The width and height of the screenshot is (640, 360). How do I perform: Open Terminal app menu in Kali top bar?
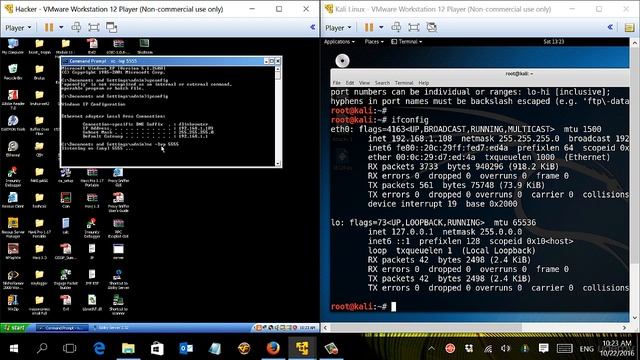(x=407, y=42)
